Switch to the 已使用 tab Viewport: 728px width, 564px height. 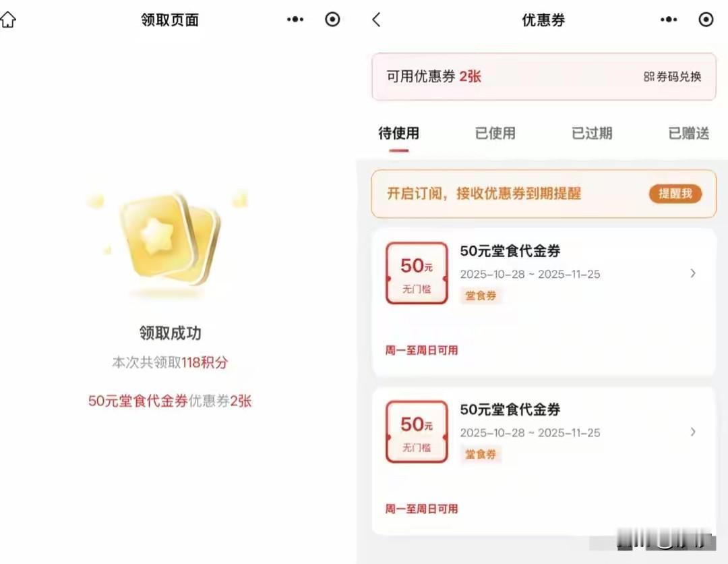pos(495,134)
